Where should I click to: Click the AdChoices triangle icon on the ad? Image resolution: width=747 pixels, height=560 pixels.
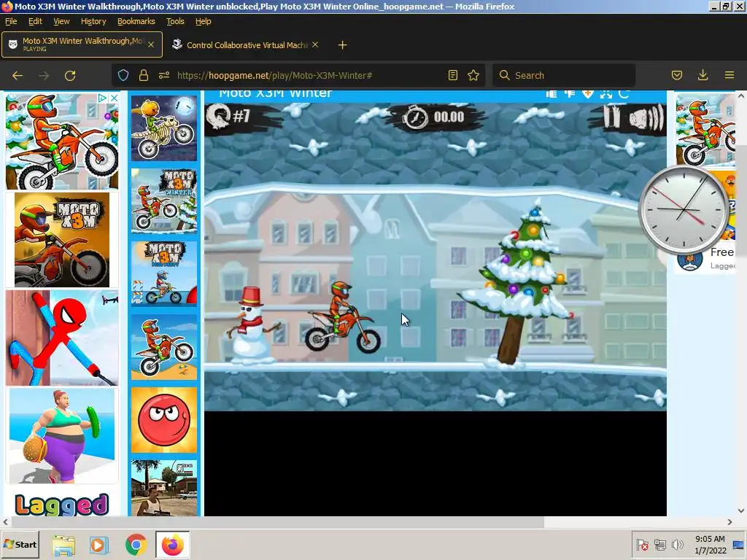[x=102, y=98]
